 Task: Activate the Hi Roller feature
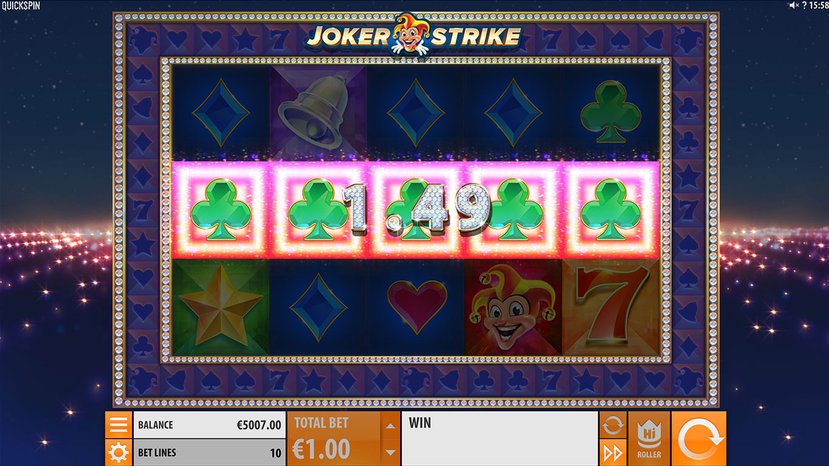[x=649, y=439]
